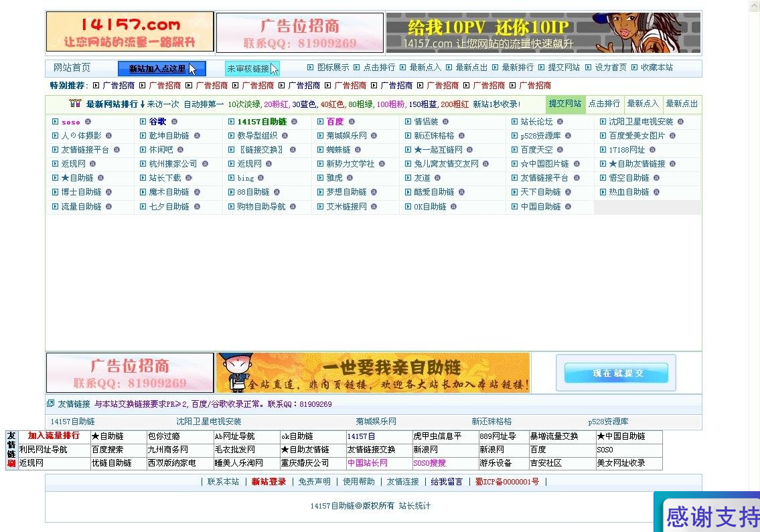Open the soso site link
The image size is (760, 532).
click(x=71, y=122)
